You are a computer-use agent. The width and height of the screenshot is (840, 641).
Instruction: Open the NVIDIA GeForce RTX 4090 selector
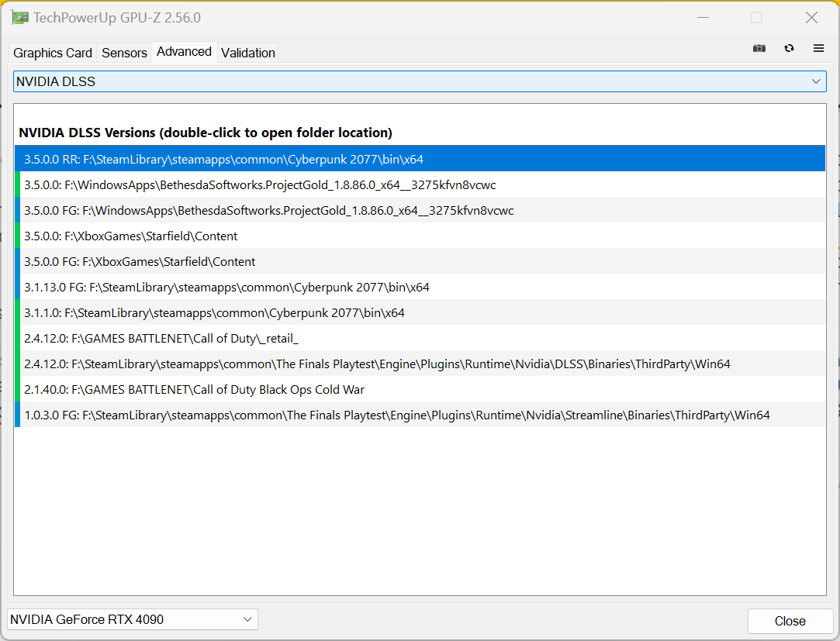pos(132,619)
